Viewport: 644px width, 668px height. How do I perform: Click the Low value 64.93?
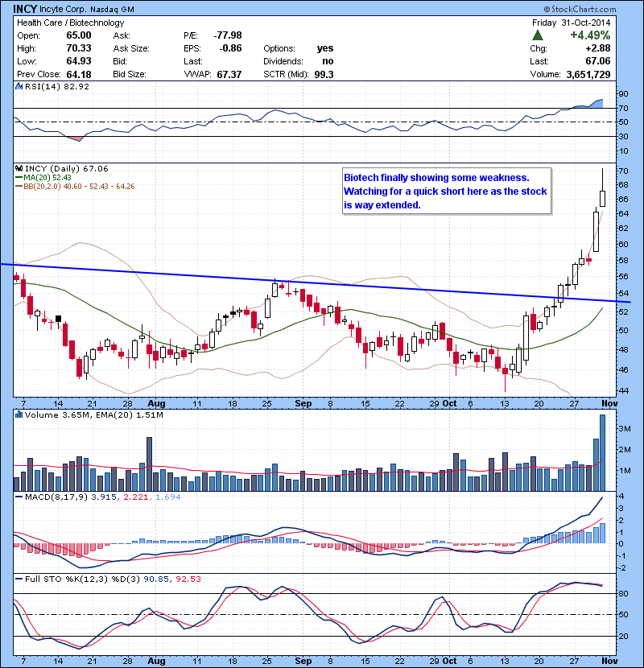point(79,61)
